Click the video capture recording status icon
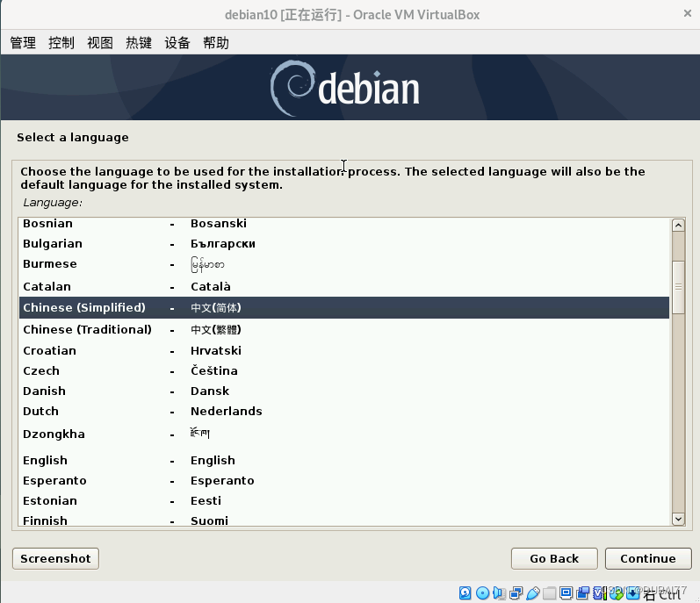The image size is (700, 603). click(x=582, y=592)
